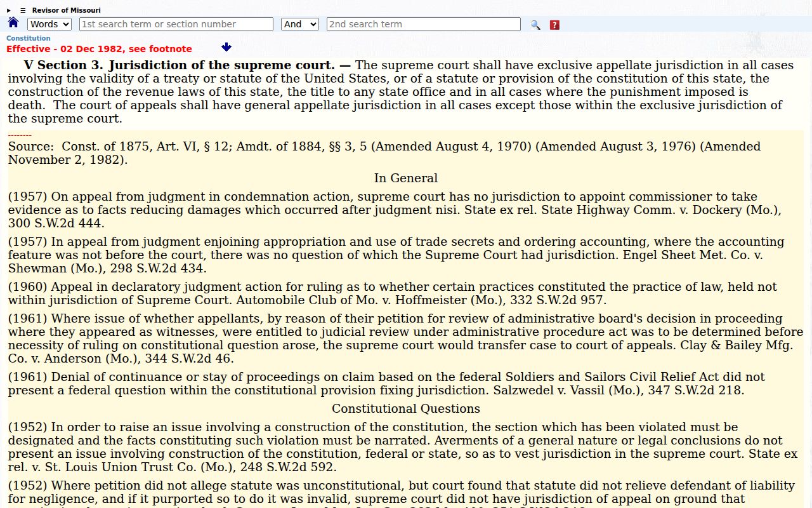The width and height of the screenshot is (812, 508).
Task: Click the magnifier search icon
Action: click(x=535, y=25)
